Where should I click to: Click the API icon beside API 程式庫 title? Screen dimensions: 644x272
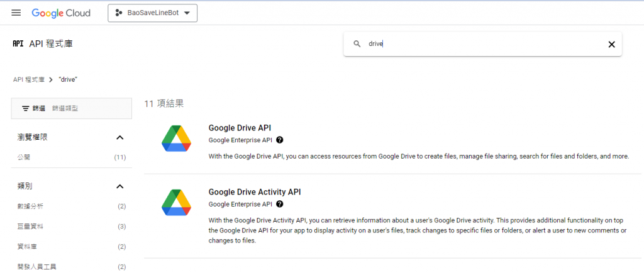click(18, 43)
